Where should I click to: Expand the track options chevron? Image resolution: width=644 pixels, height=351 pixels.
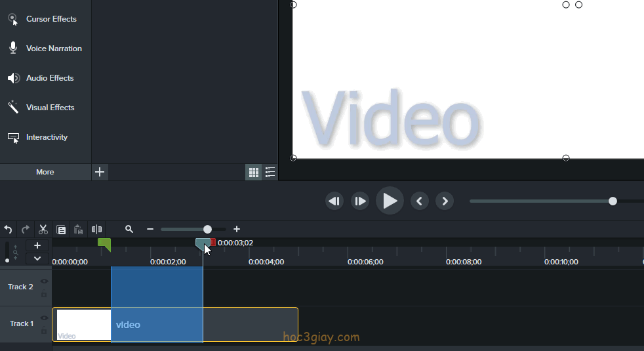(x=37, y=258)
